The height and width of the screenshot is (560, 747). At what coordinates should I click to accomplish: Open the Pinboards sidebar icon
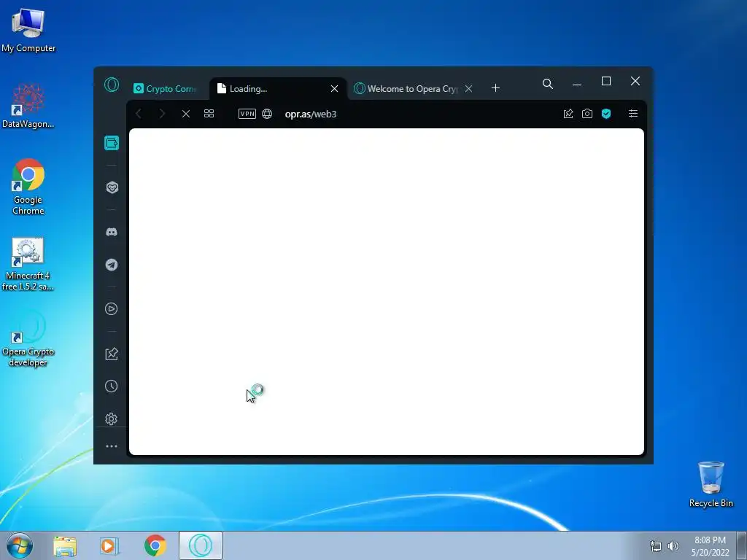coord(112,354)
